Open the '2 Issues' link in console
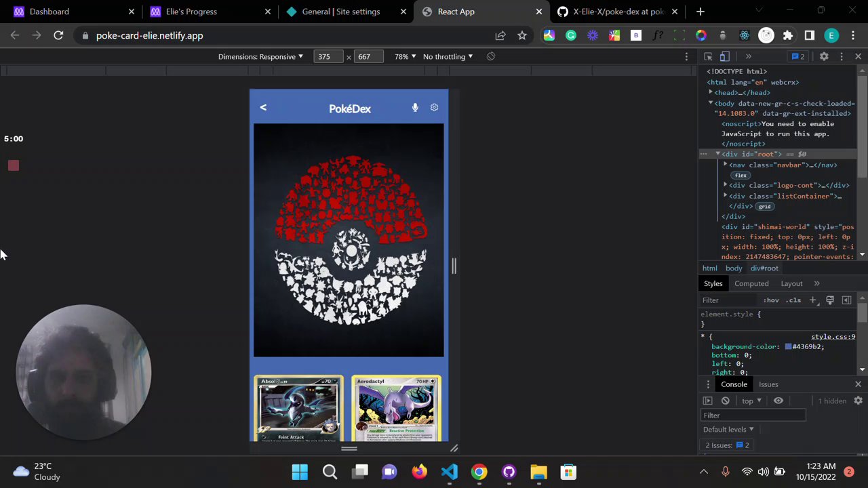This screenshot has height=488, width=868. coord(727,445)
